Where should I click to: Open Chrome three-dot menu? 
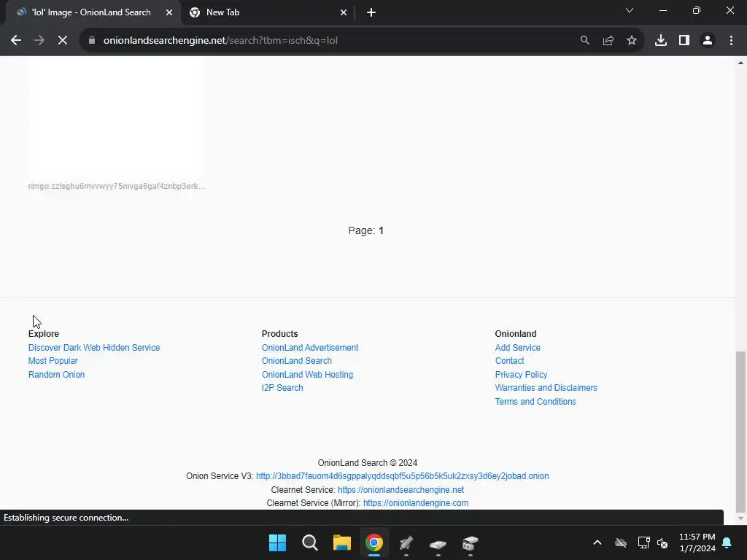[x=731, y=41]
